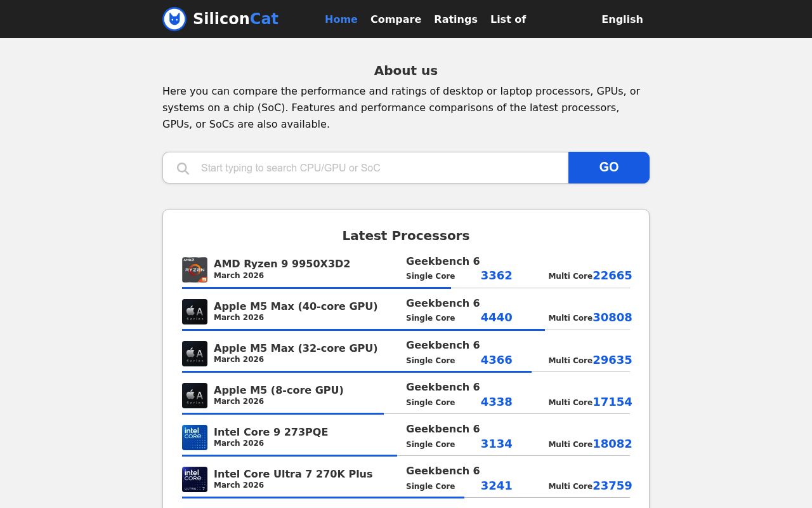Image resolution: width=812 pixels, height=508 pixels.
Task: Focus the CPU/GPU or SoC search field
Action: 365,168
